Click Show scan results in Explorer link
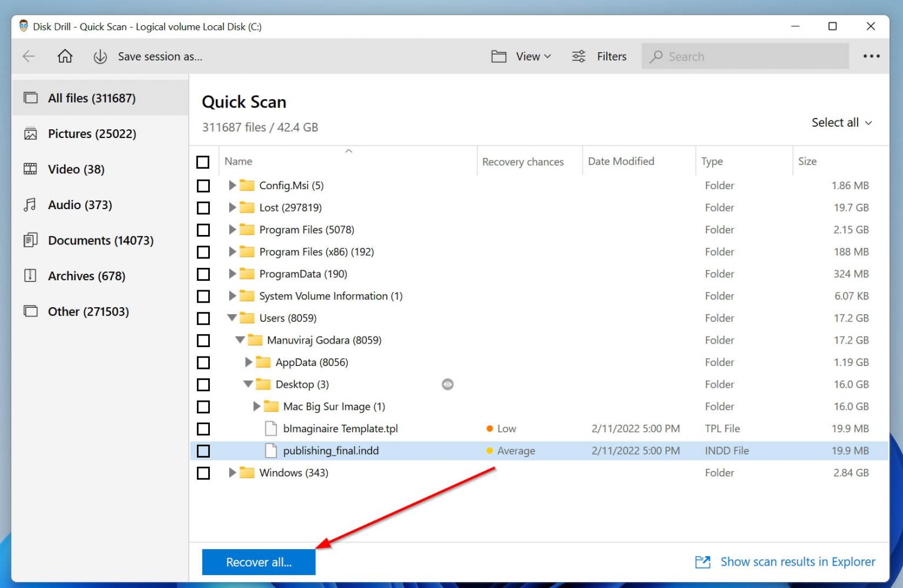Screen dimensions: 903x588 (797, 562)
